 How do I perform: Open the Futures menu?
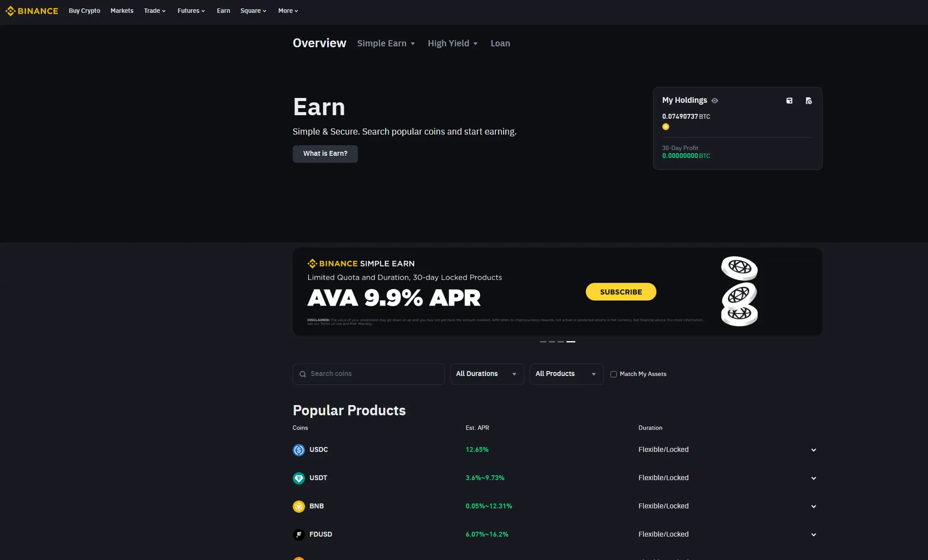(191, 11)
